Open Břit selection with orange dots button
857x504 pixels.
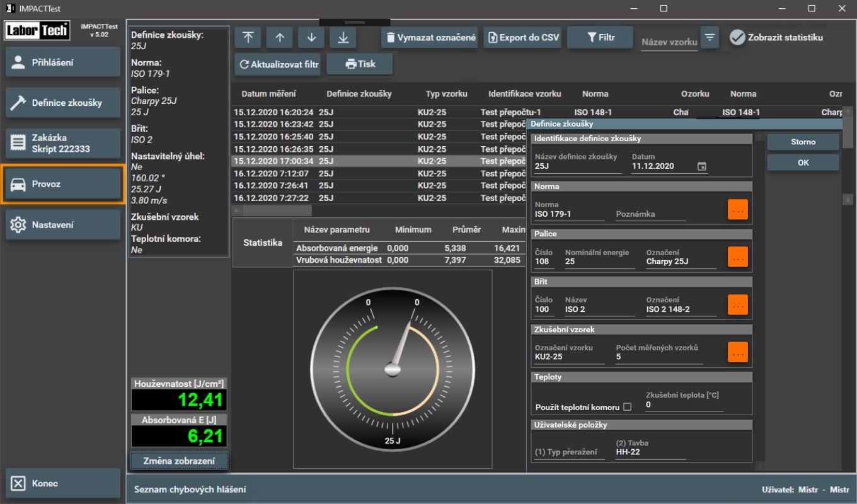738,305
